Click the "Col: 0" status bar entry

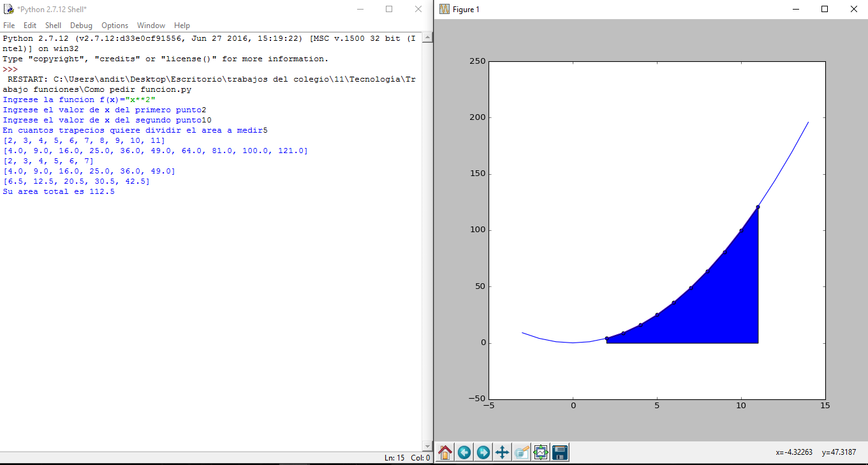tap(420, 457)
